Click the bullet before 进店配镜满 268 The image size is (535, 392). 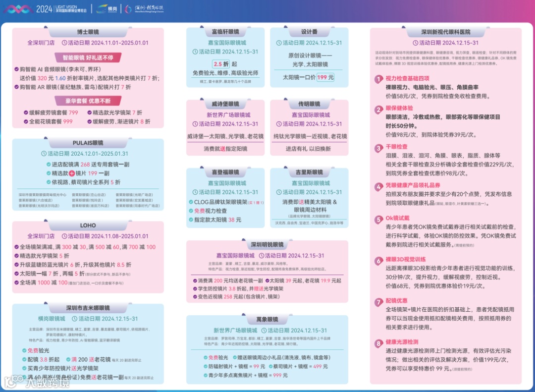(49, 164)
